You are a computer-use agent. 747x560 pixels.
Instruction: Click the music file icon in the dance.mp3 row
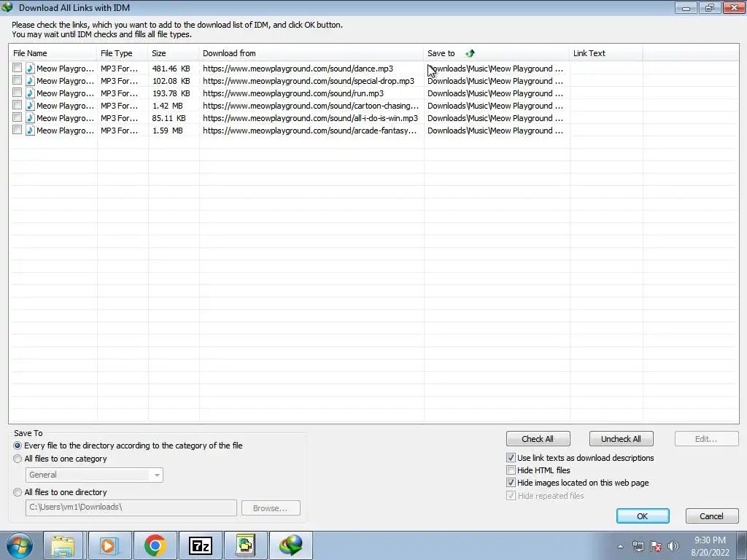click(x=30, y=68)
